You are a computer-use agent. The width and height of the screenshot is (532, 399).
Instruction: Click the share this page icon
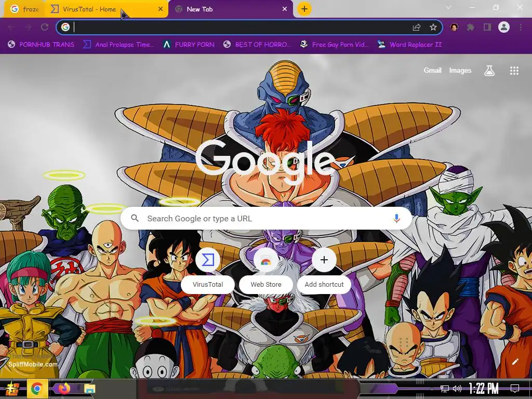coord(417,27)
